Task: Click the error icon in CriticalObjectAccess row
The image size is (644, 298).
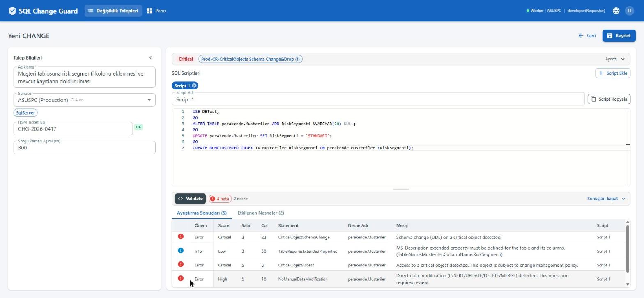Action: coord(181,265)
